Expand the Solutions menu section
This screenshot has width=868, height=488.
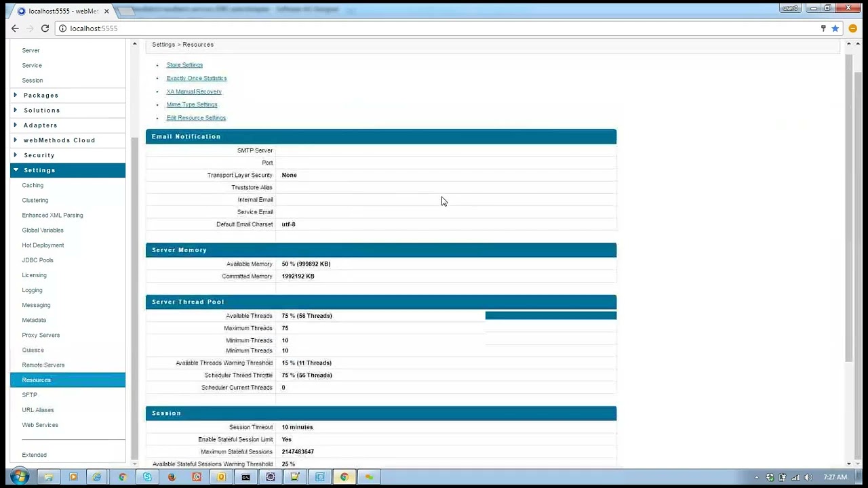coord(68,110)
